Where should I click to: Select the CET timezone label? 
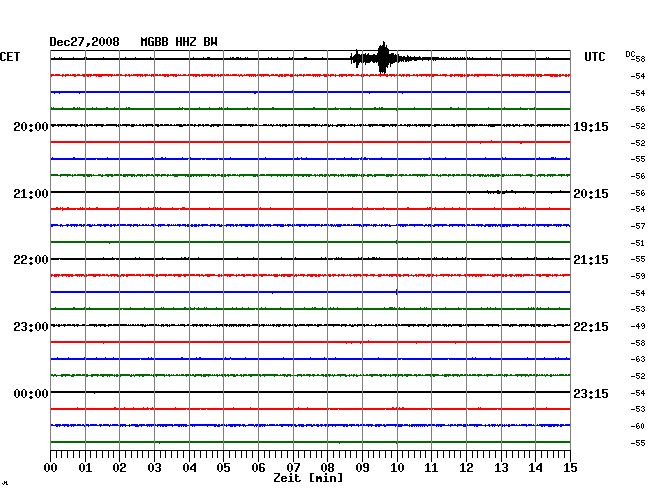point(10,57)
